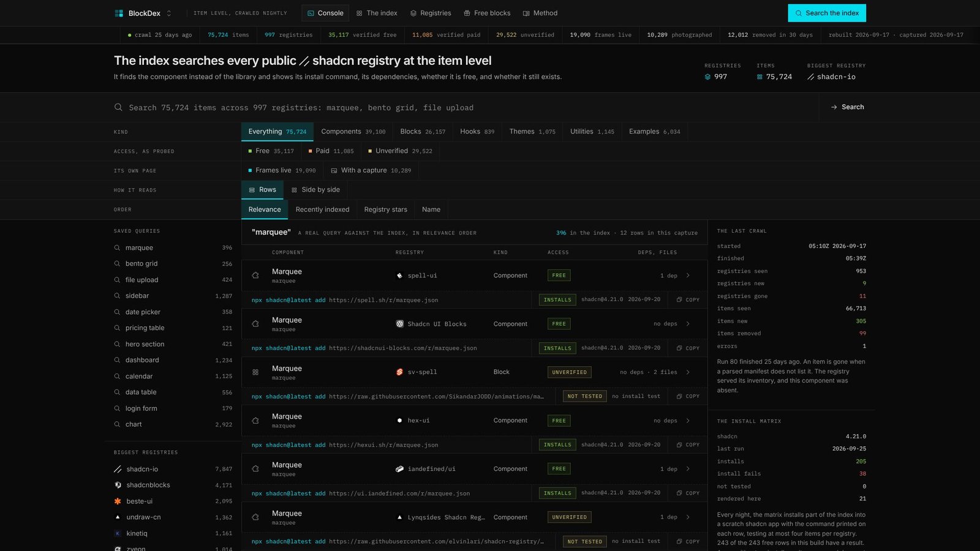Select Rows view mode

tap(262, 190)
